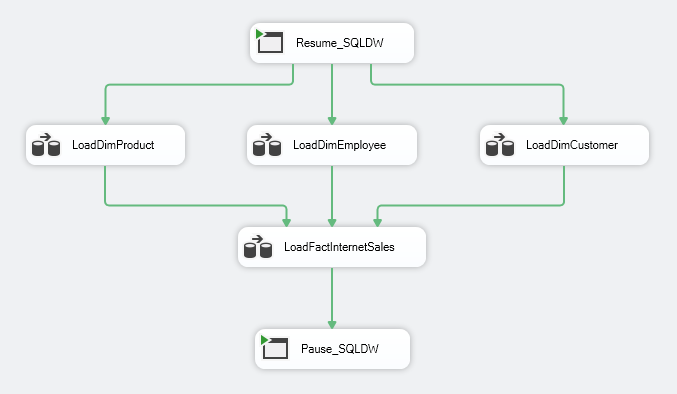
Task: Click the LoadDimEmployee data flow icon
Action: click(x=267, y=145)
